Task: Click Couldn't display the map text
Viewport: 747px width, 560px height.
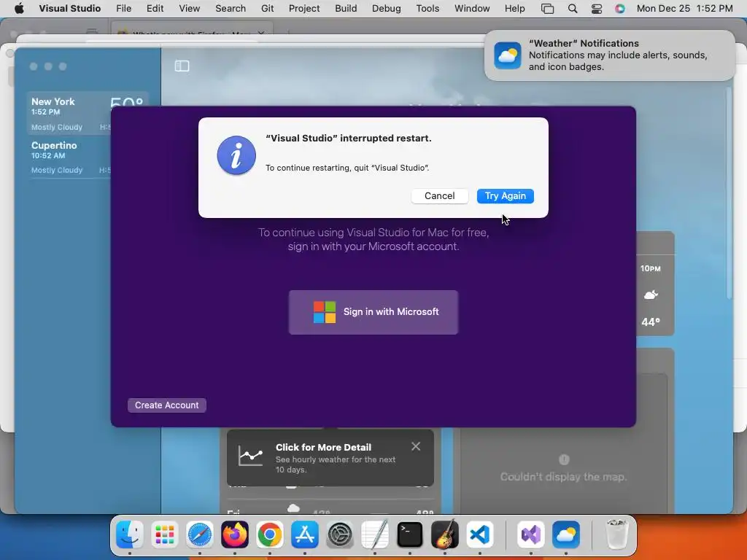Action: [564, 477]
